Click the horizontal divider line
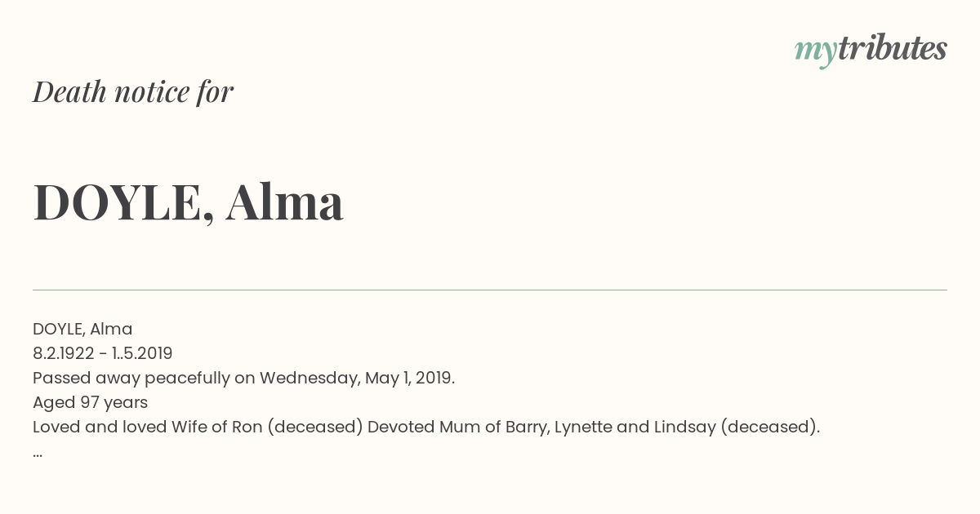The image size is (980, 514). click(x=490, y=290)
